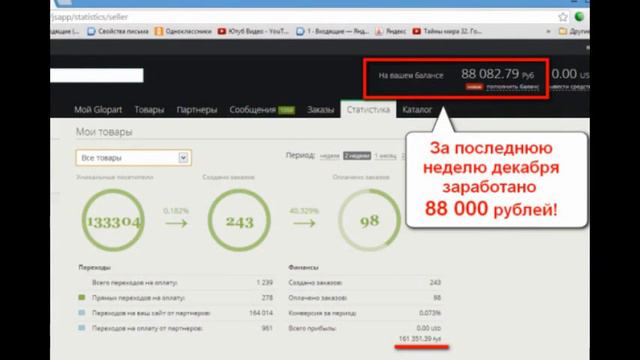Open the 1 - Входящие Яндекс mail bookmark

[333, 31]
